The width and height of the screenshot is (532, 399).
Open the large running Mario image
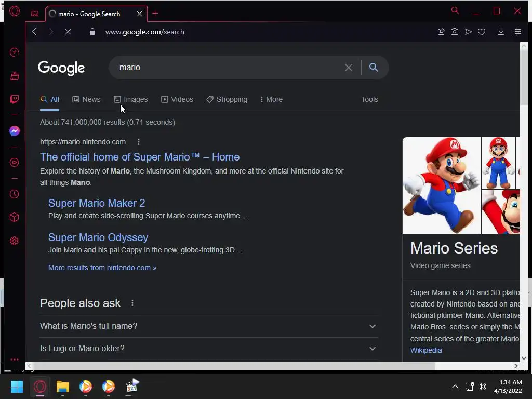pyautogui.click(x=442, y=185)
